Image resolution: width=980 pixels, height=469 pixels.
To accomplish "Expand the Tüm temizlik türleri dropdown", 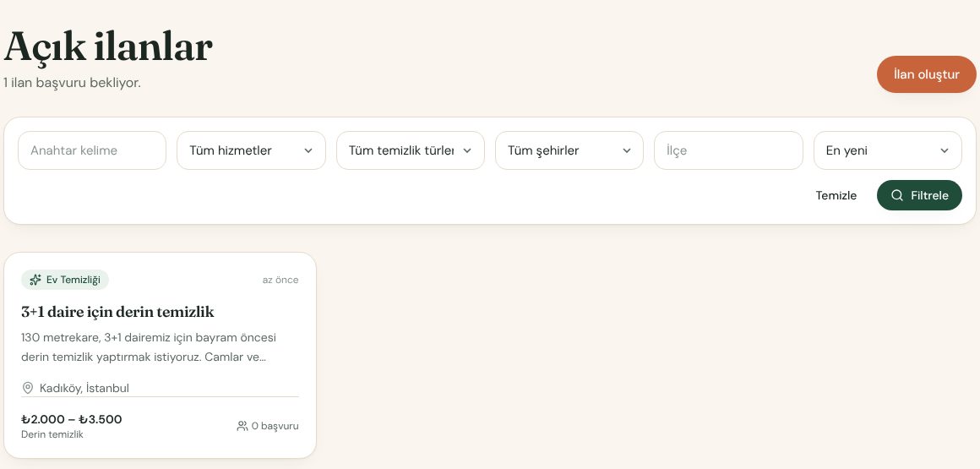I will (x=410, y=150).
